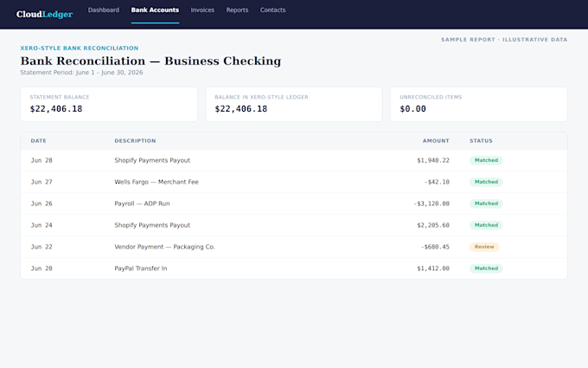Select the Jun 26 date cell
The image size is (588, 368).
(42, 203)
